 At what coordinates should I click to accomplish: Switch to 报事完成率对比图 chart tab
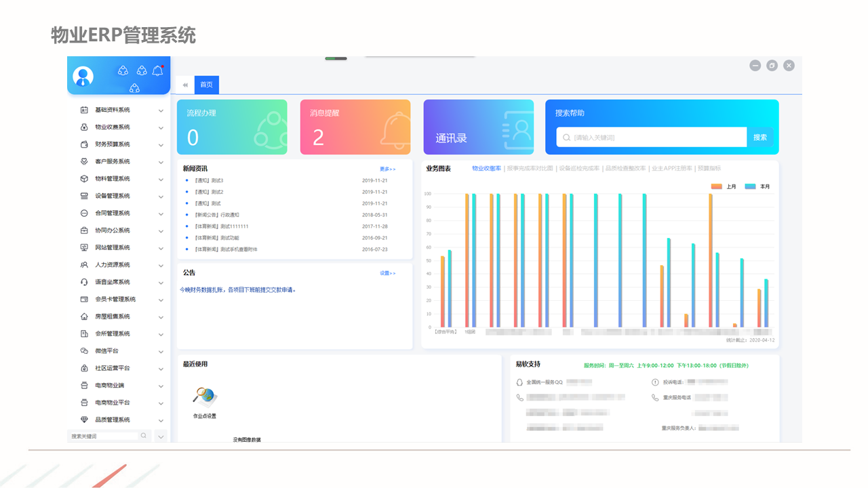tap(530, 168)
